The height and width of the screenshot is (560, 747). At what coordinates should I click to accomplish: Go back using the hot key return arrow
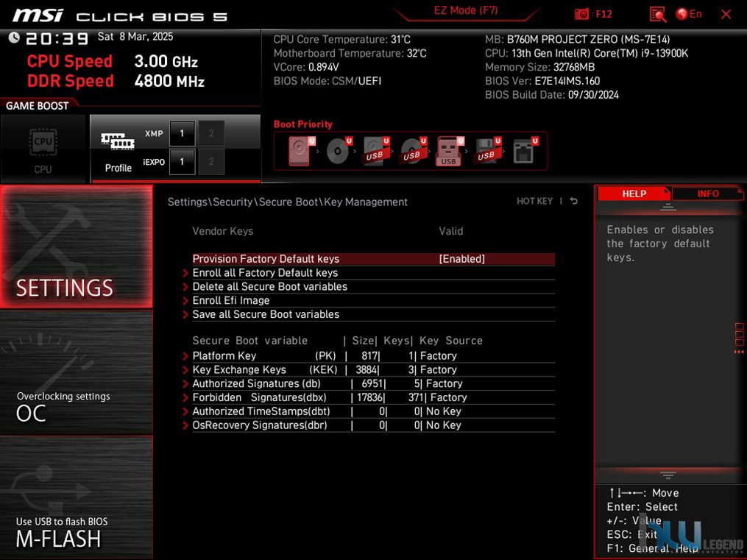pyautogui.click(x=573, y=201)
